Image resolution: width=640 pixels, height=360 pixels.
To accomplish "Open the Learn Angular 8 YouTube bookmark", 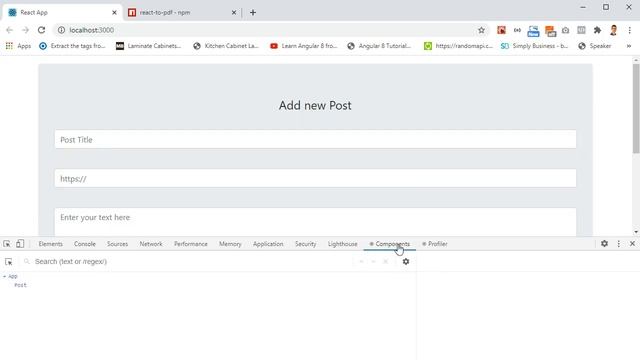I will 304,46.
